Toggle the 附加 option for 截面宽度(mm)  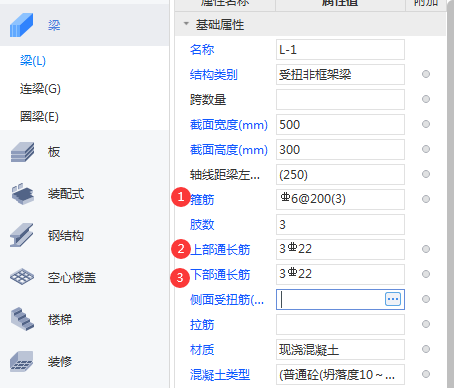click(426, 124)
